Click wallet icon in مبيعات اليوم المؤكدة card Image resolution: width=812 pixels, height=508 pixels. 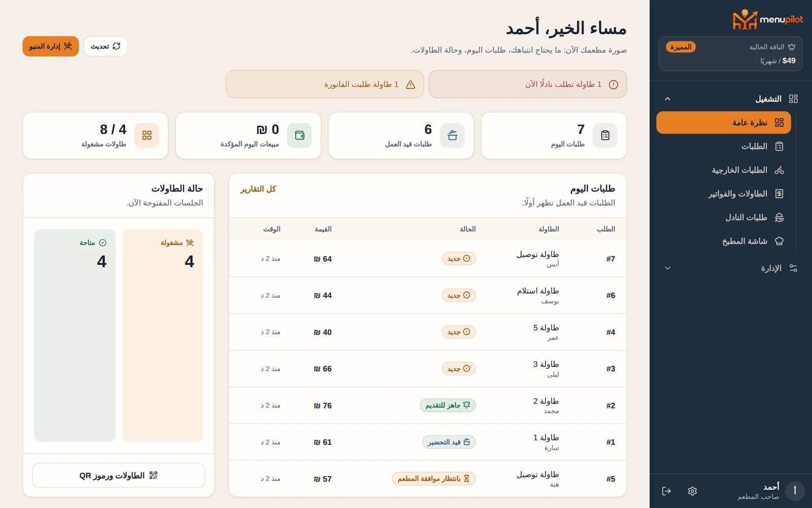point(299,135)
